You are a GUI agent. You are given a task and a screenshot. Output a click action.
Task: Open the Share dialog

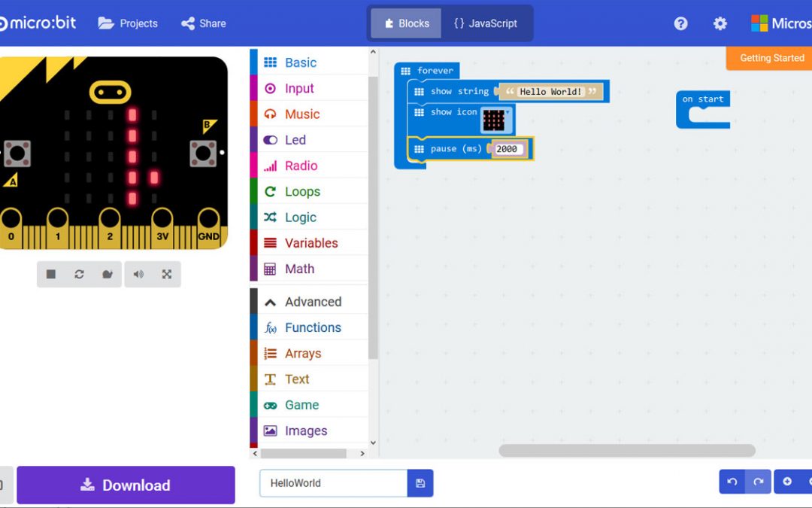click(202, 23)
